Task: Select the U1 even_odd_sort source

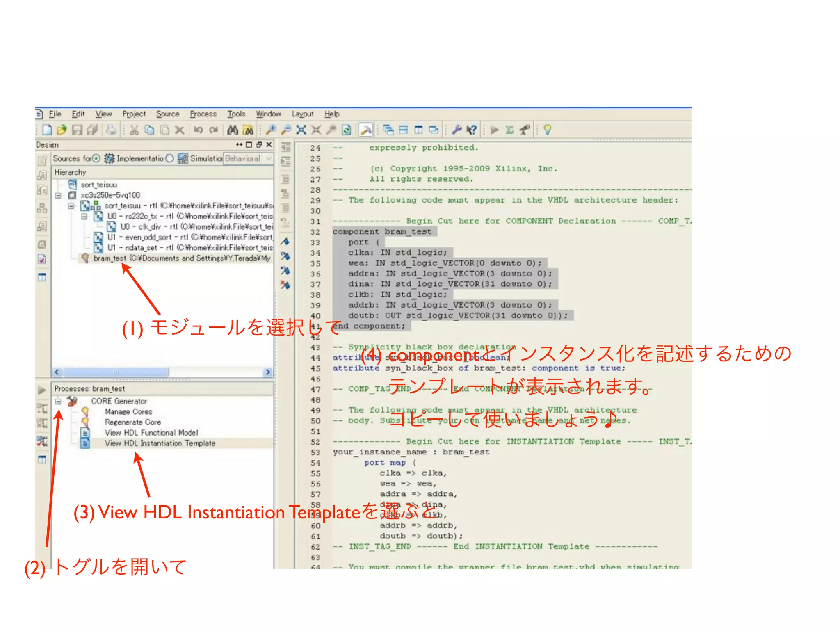Action: (x=184, y=237)
